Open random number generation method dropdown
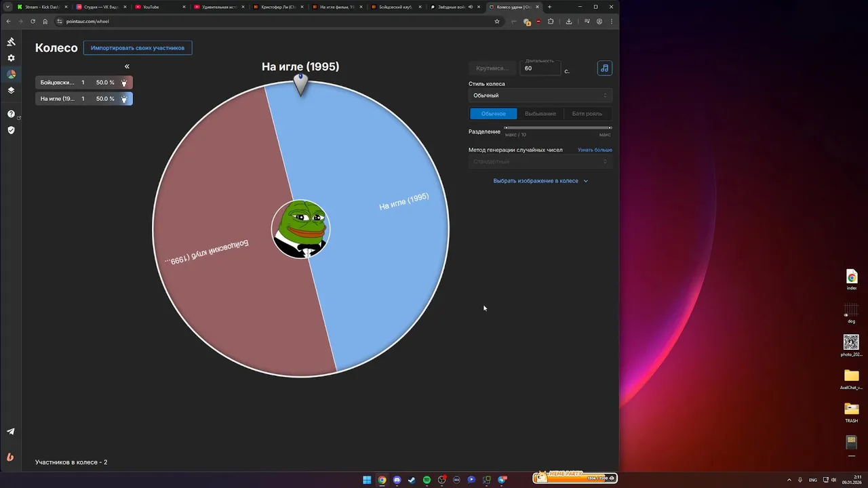Viewport: 868px width, 488px height. [540, 161]
